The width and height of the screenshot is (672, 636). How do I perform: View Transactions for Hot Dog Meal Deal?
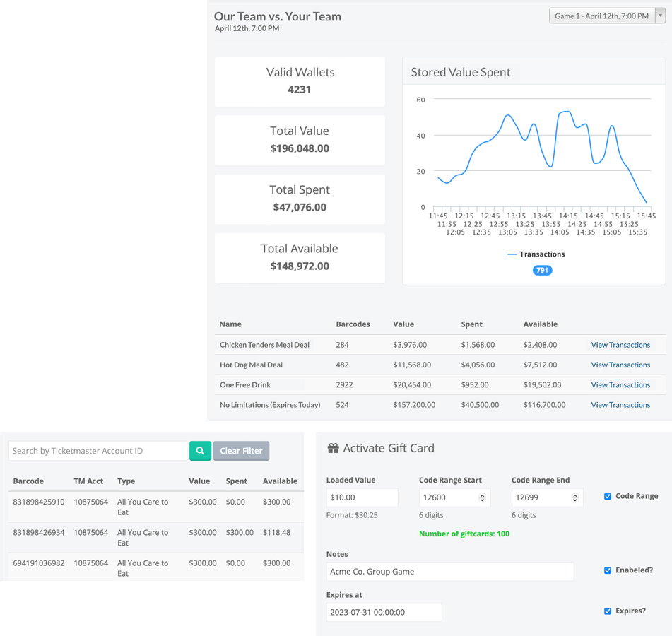(620, 365)
